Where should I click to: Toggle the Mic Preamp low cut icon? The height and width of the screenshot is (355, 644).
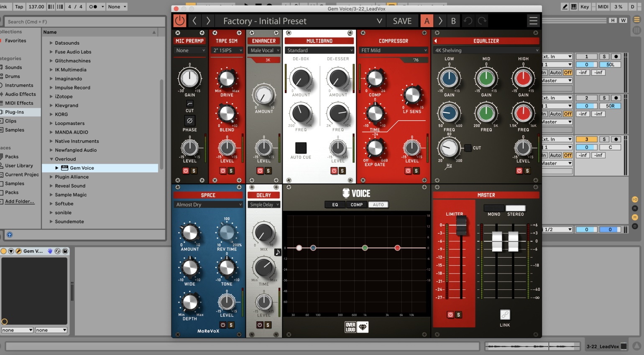pos(189,103)
